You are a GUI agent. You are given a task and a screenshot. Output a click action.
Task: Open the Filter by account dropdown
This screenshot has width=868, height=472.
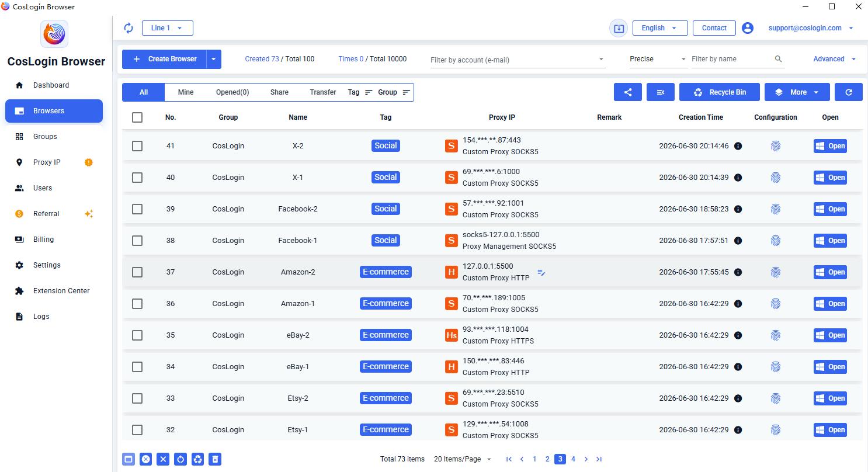coord(517,60)
